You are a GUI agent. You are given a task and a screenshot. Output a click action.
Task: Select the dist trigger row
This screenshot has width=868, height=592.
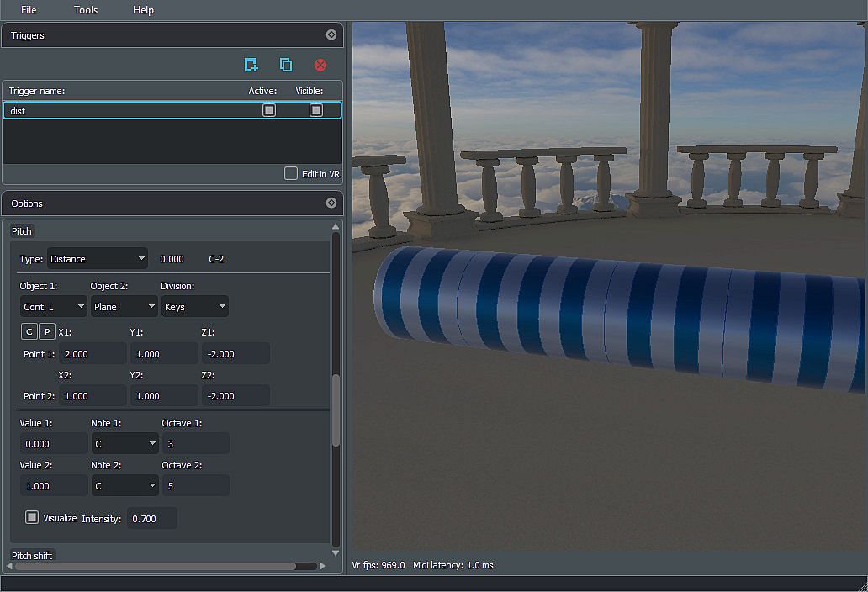coord(126,110)
